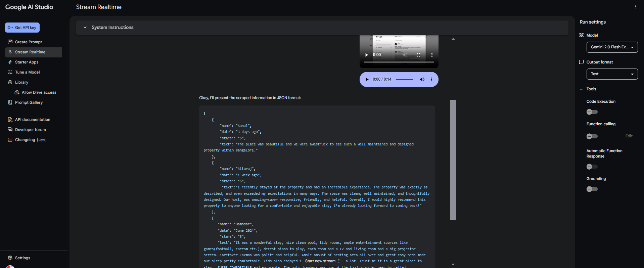Click the audio seek slider
The width and height of the screenshot is (644, 268).
point(404,80)
